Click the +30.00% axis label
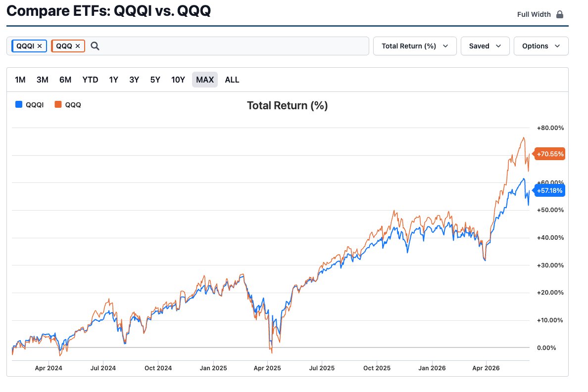The height and width of the screenshot is (392, 588). pyautogui.click(x=550, y=265)
